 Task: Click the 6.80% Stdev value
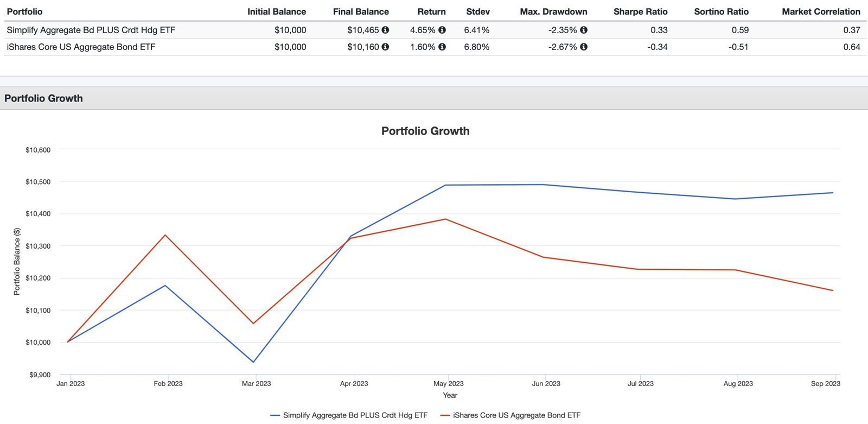tap(477, 47)
